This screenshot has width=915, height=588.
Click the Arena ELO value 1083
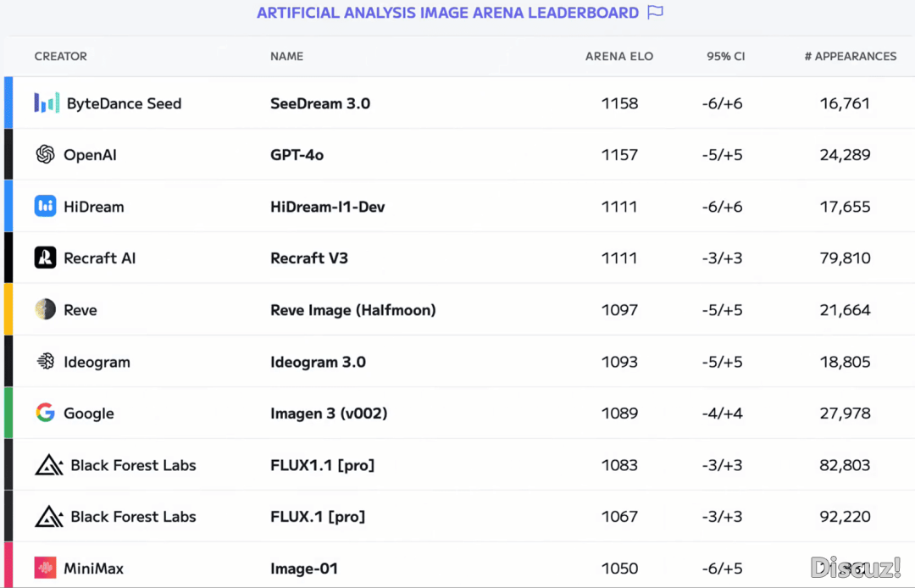coord(619,465)
